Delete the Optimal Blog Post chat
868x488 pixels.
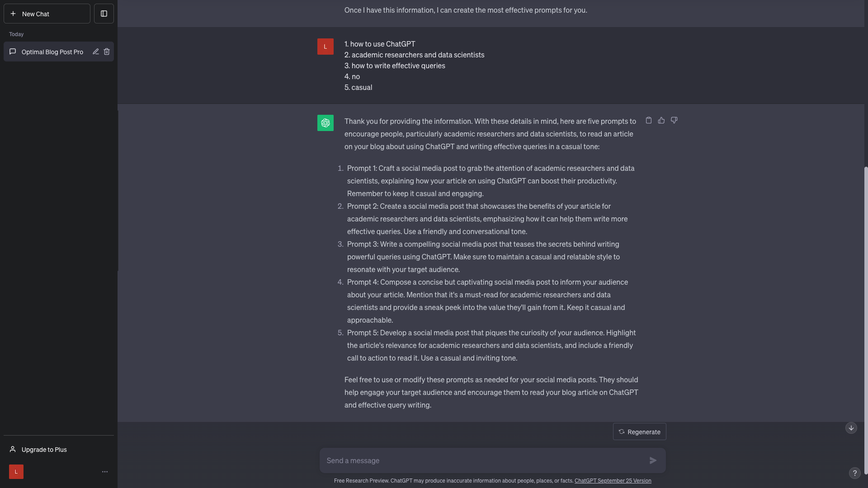pyautogui.click(x=107, y=52)
